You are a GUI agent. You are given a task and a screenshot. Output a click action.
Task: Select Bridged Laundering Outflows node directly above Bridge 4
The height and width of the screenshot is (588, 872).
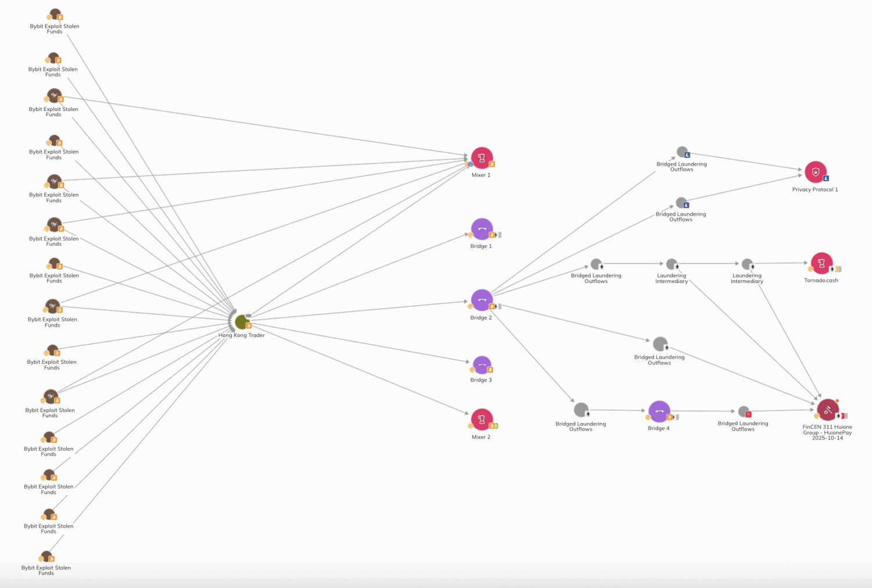(660, 344)
